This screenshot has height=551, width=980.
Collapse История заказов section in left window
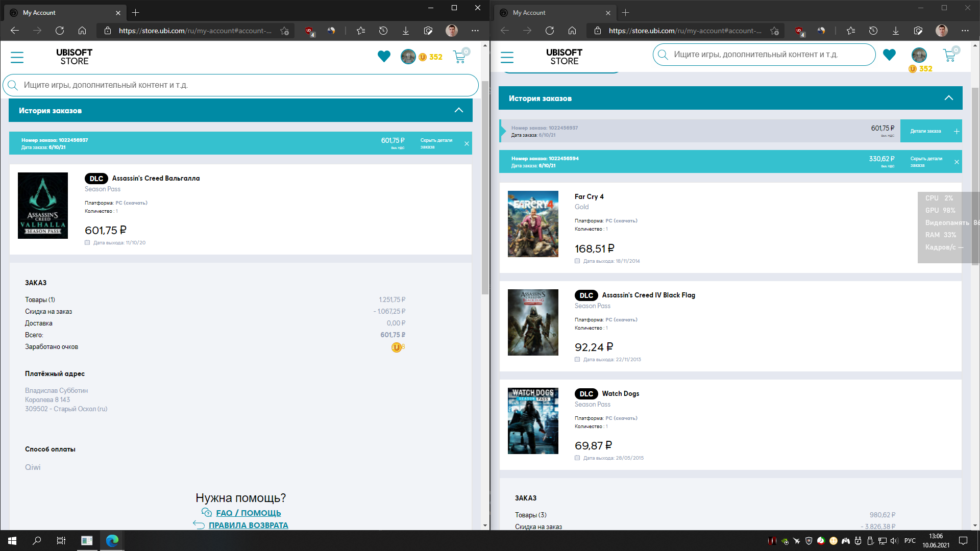[x=459, y=110]
